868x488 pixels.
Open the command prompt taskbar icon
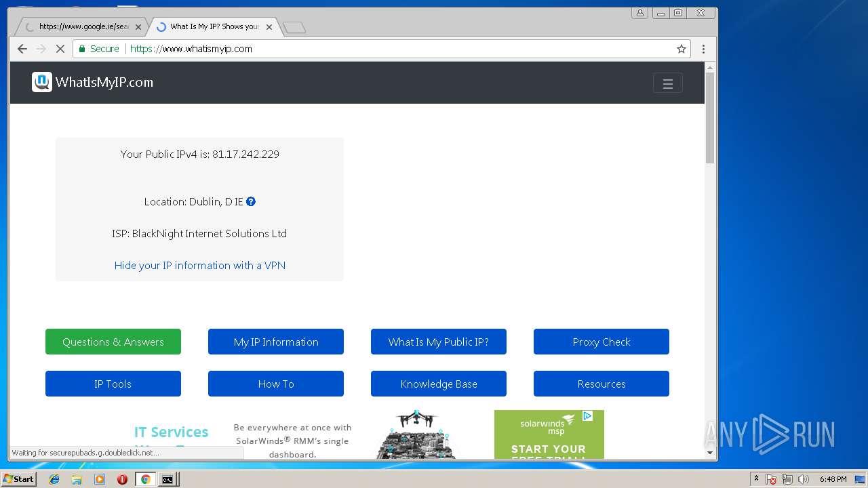tap(167, 479)
